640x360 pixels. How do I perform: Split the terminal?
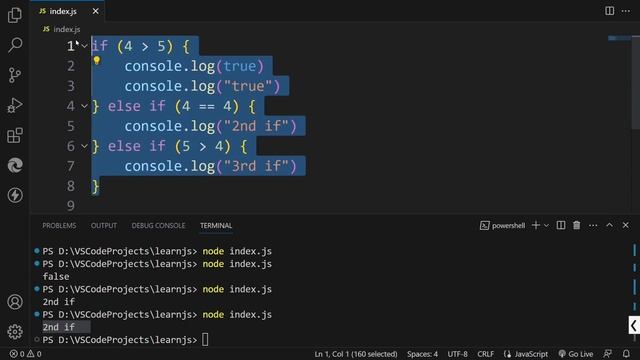(x=561, y=225)
